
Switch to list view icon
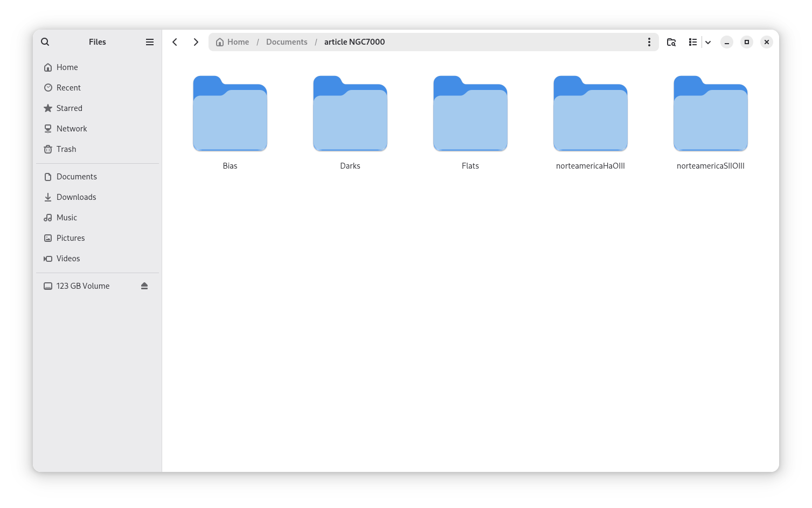click(x=693, y=42)
